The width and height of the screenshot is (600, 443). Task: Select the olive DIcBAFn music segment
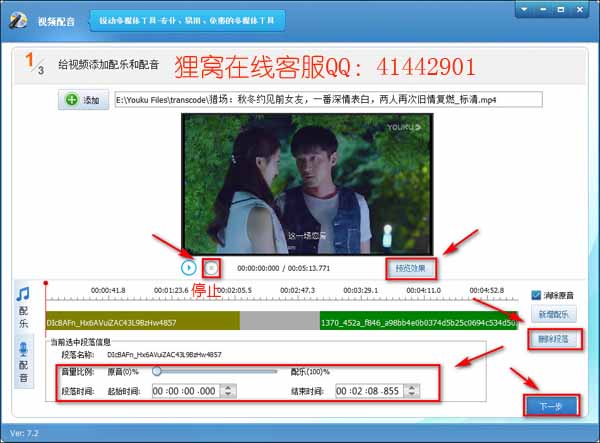click(x=143, y=321)
